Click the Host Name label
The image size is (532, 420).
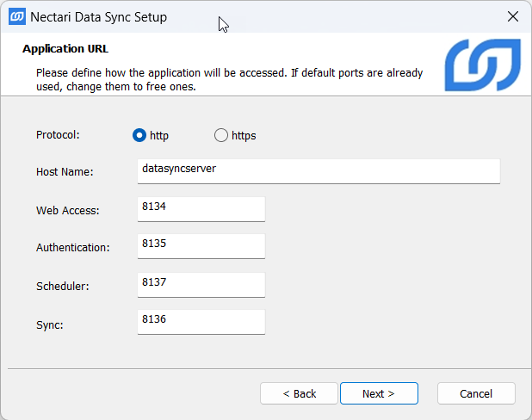(65, 172)
